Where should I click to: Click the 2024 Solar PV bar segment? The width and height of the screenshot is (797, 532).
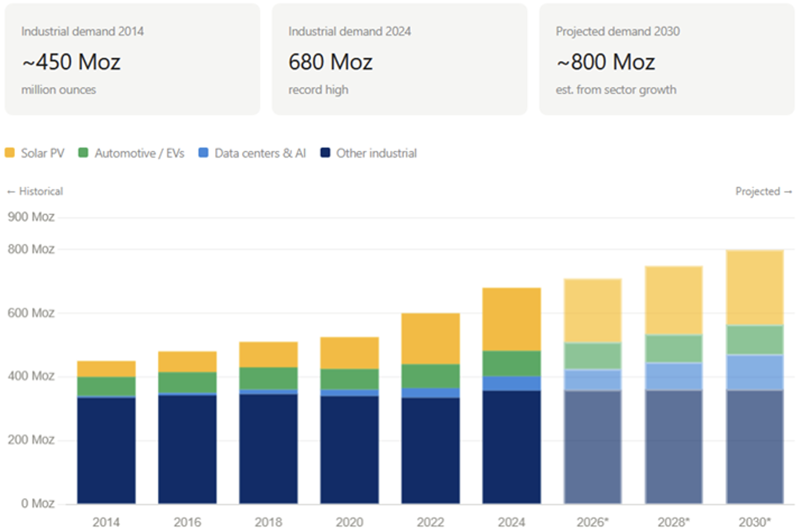pyautogui.click(x=511, y=319)
